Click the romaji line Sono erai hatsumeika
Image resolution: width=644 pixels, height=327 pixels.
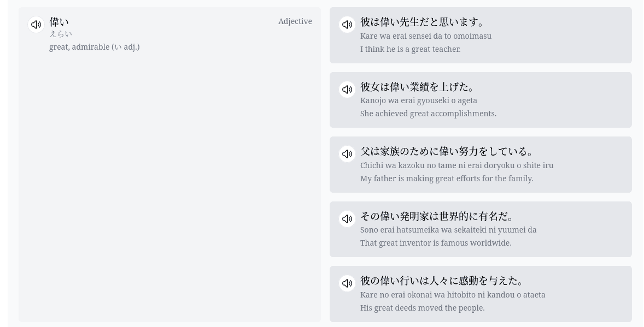448,230
